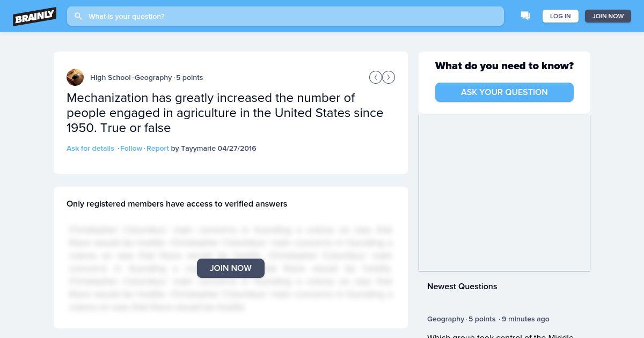The width and height of the screenshot is (644, 338).
Task: Follow this question
Action: click(131, 148)
